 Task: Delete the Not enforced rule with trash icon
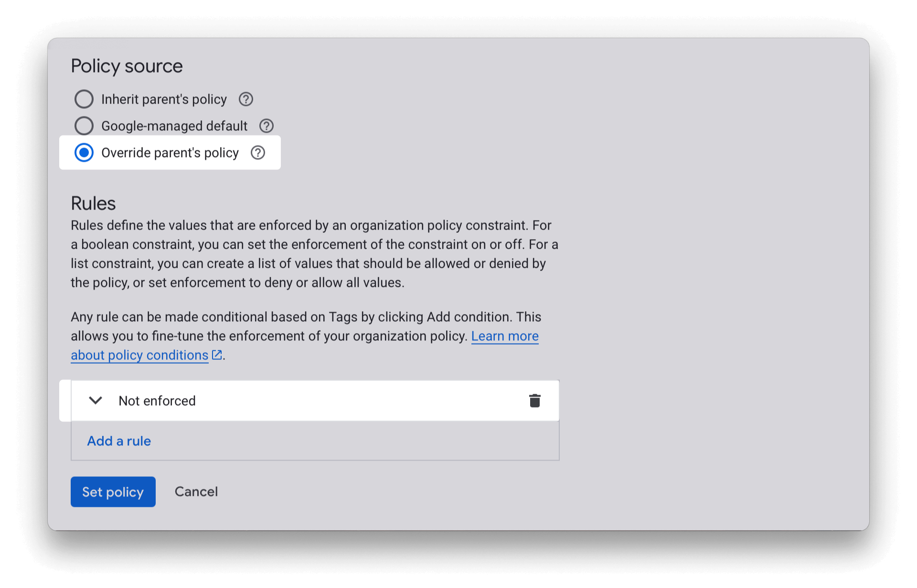point(534,401)
